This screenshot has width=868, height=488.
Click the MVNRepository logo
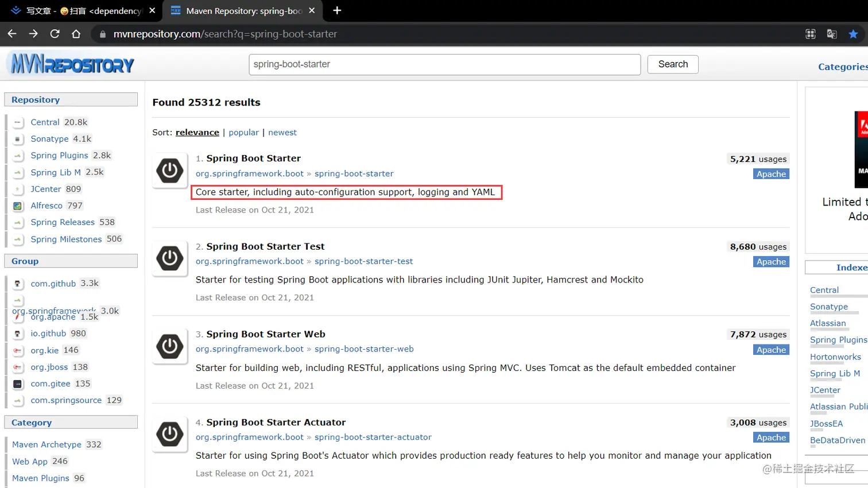(72, 64)
